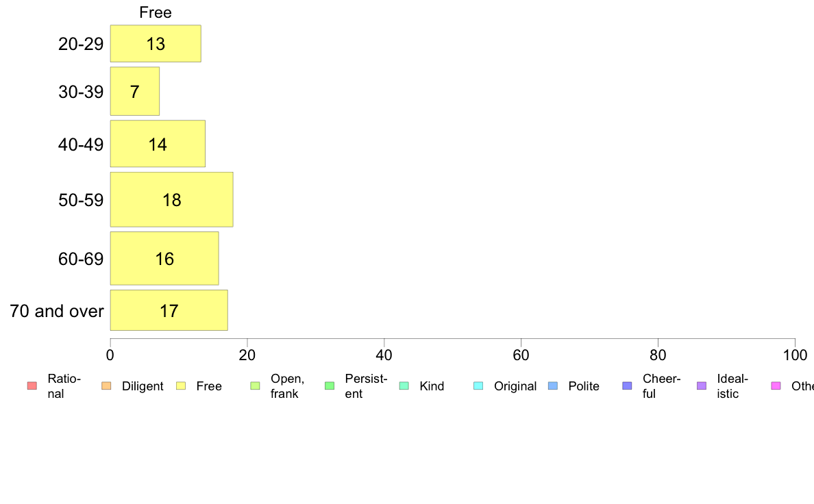
Task: Click the 40-49 bar showing 14
Action: [x=158, y=144]
